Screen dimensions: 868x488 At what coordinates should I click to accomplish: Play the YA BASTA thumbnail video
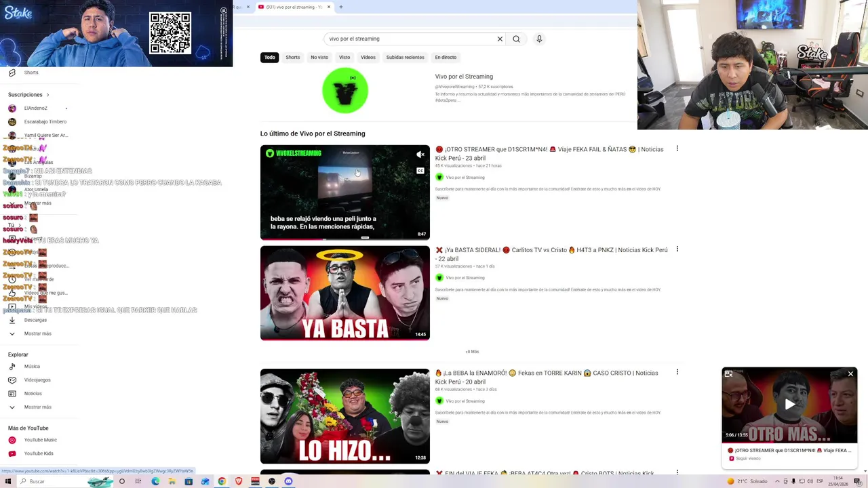pyautogui.click(x=345, y=293)
